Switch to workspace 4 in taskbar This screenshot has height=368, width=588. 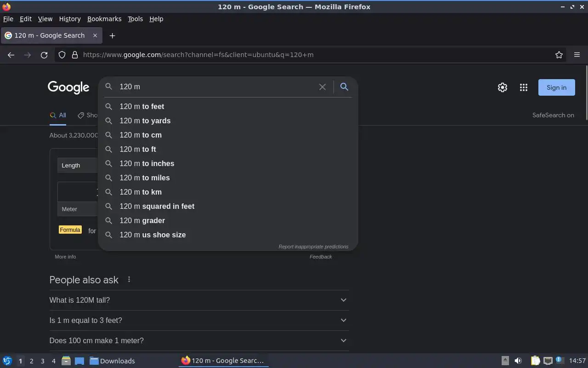[x=53, y=361]
